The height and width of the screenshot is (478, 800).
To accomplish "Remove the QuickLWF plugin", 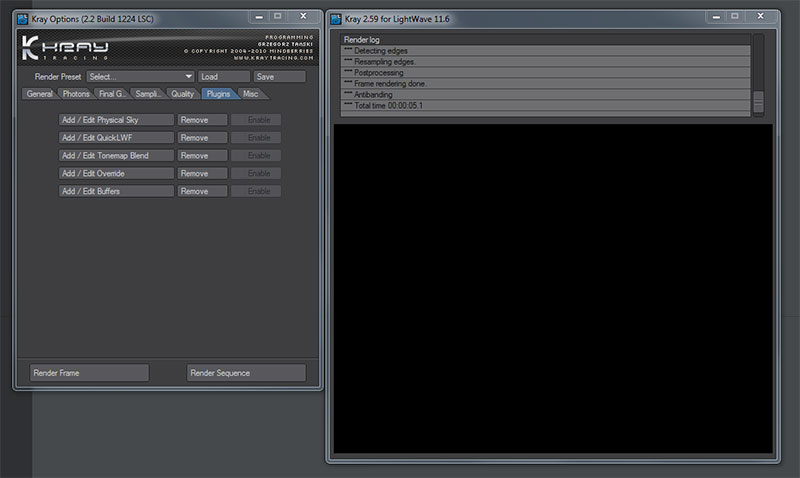I will [x=202, y=138].
